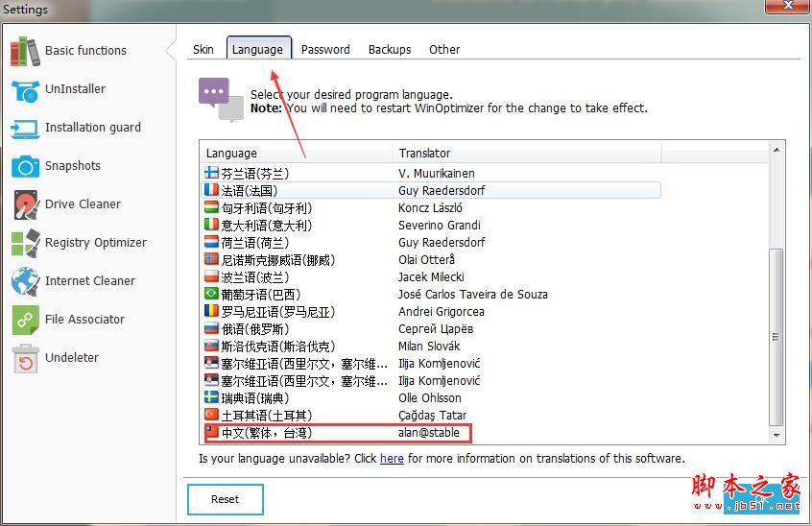This screenshot has height=526, width=812.
Task: Click translator Koncz László cell
Action: pos(430,207)
